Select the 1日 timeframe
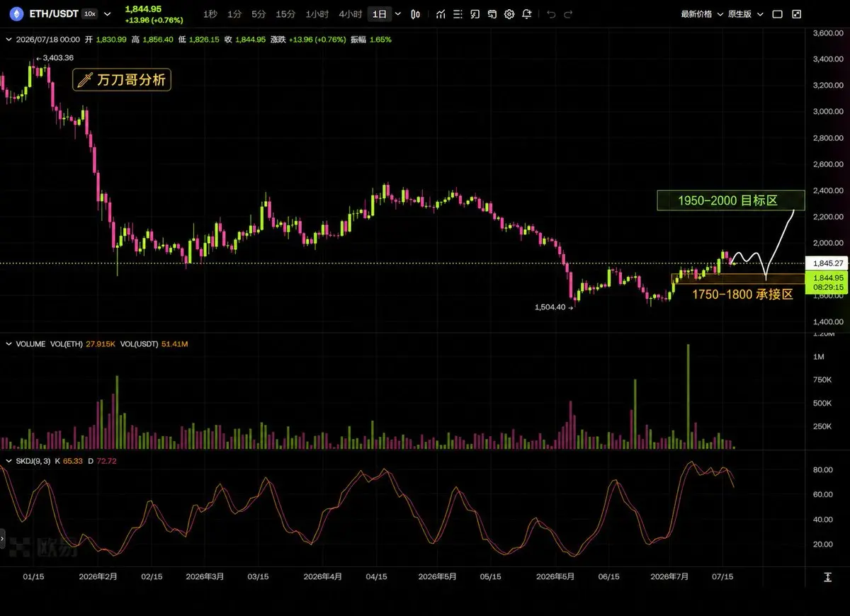850x616 pixels. [380, 14]
